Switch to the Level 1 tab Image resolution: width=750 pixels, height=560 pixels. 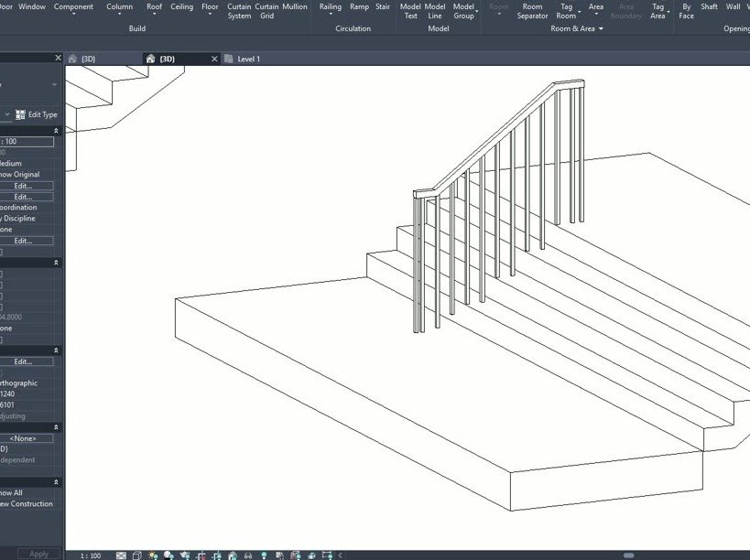(x=249, y=59)
